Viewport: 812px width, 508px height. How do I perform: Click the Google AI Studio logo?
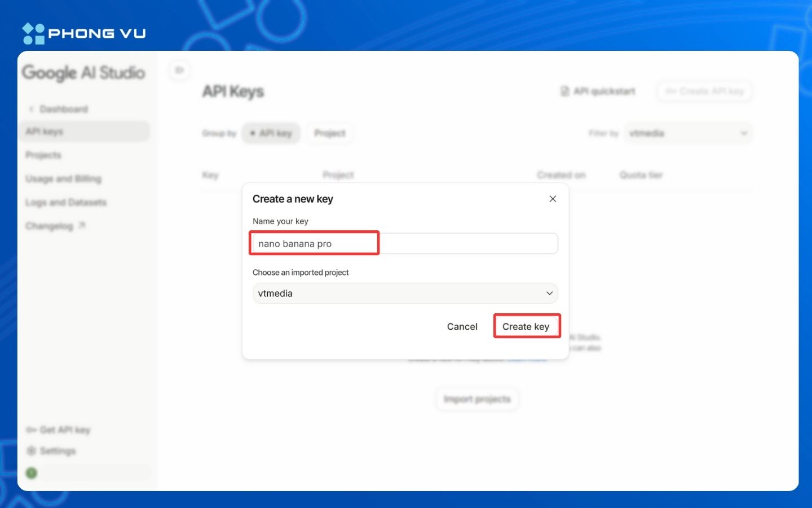(x=83, y=73)
